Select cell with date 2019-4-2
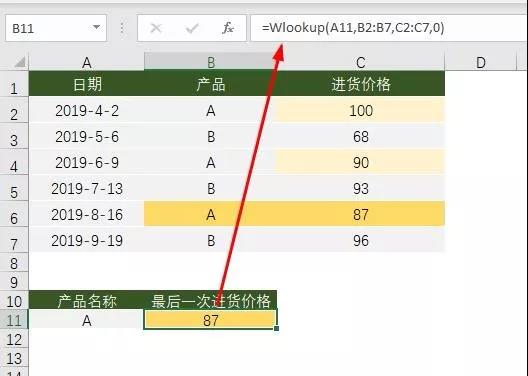This screenshot has width=528, height=376. 87,110
